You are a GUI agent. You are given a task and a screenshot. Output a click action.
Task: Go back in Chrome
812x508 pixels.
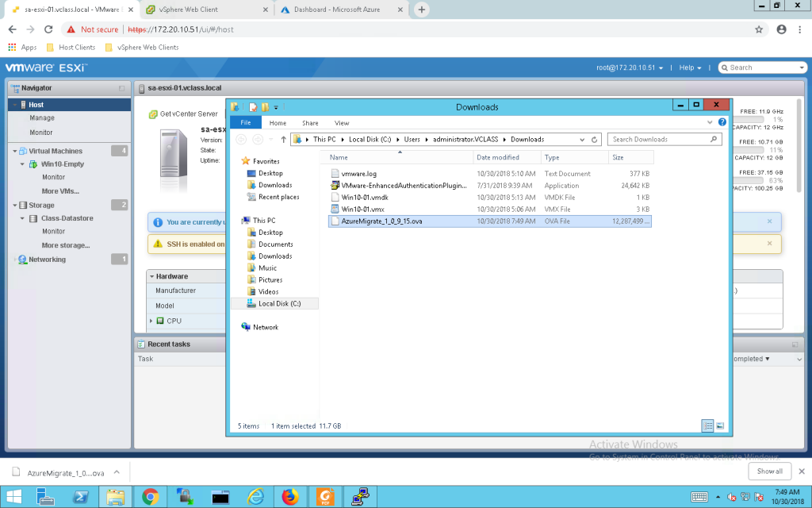click(x=13, y=29)
